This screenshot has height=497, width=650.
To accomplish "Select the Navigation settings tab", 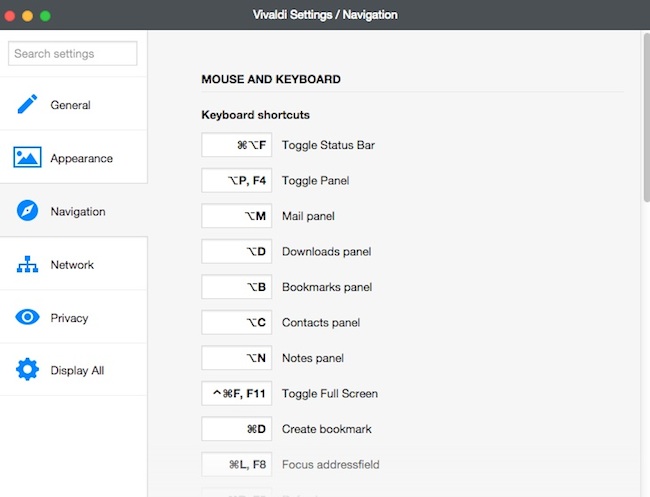I will [73, 211].
